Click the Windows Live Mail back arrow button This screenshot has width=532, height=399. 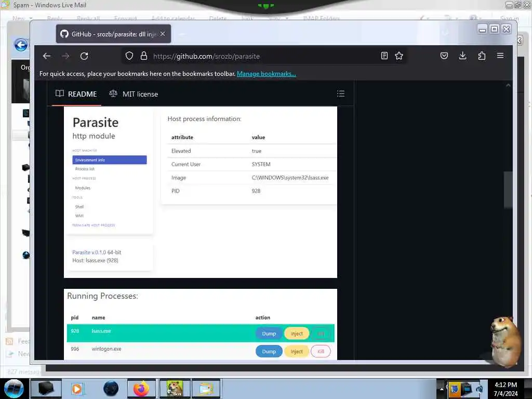coord(21,45)
